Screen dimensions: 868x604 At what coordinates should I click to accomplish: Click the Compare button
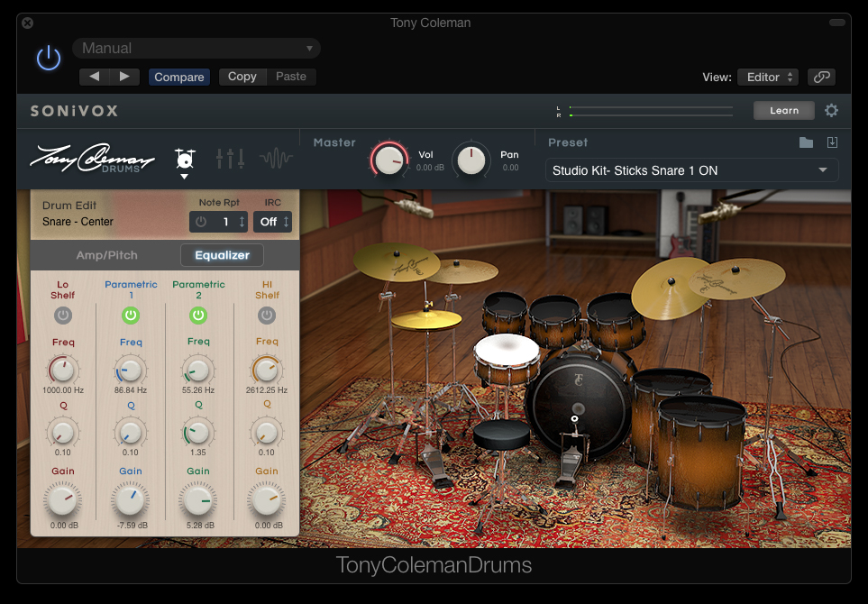point(178,77)
